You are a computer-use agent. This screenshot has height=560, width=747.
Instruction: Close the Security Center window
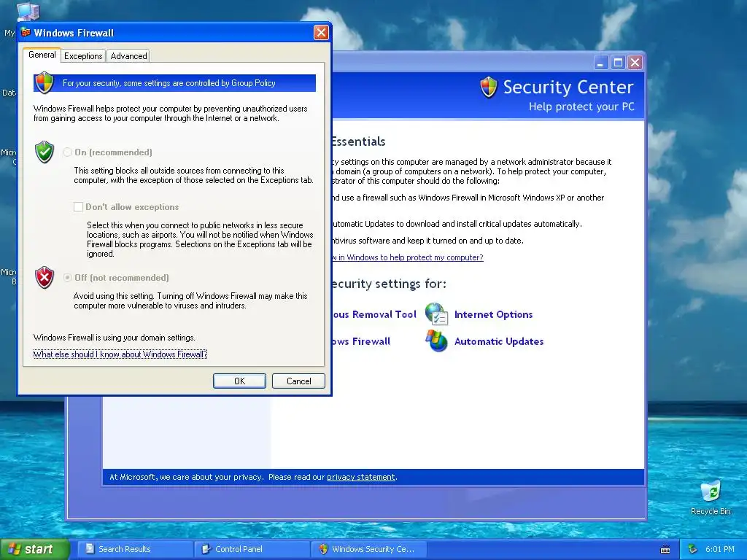635,63
